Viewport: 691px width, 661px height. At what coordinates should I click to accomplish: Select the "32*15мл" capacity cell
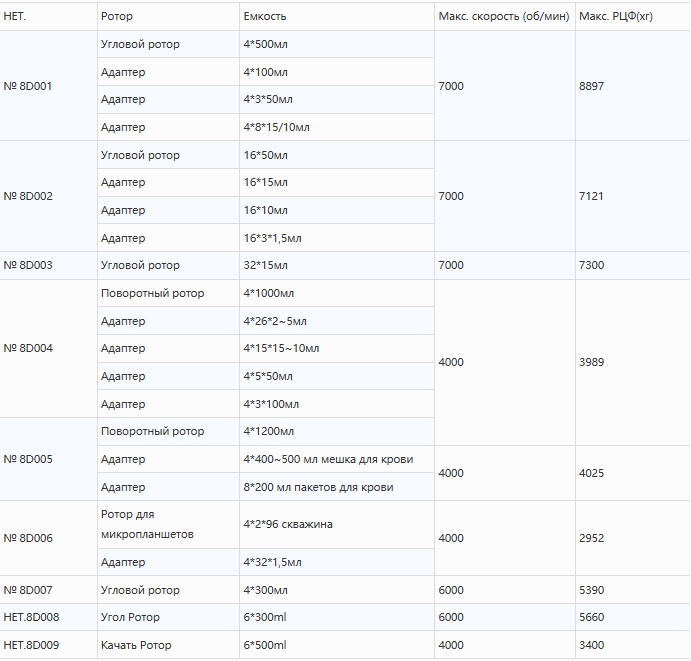point(266,265)
